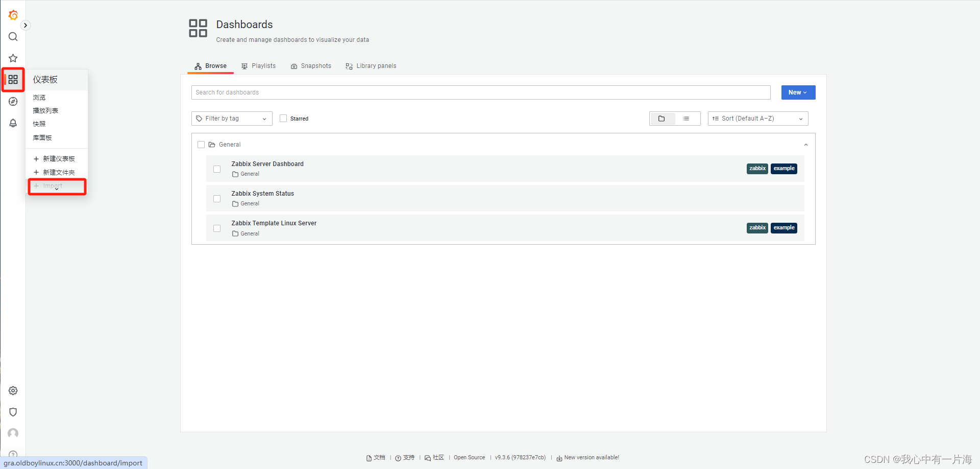Open the Alerting bell icon
The image size is (980, 469).
point(13,123)
